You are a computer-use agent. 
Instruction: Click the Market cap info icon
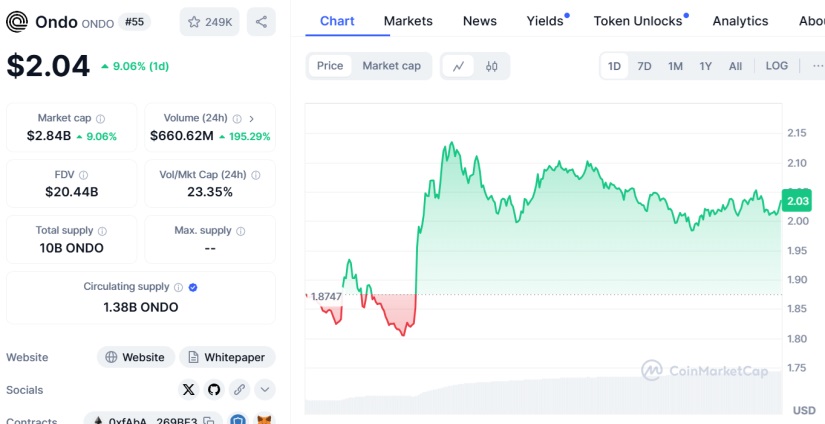pyautogui.click(x=101, y=118)
